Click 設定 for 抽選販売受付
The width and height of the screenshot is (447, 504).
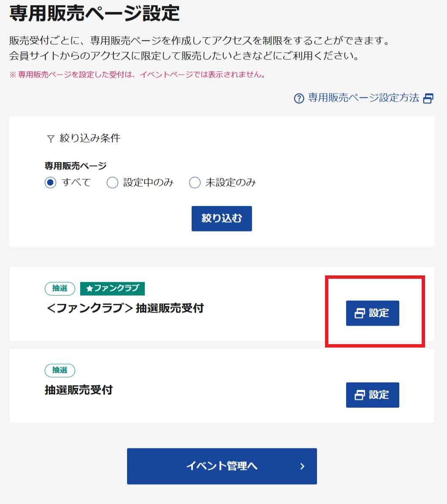coord(372,395)
